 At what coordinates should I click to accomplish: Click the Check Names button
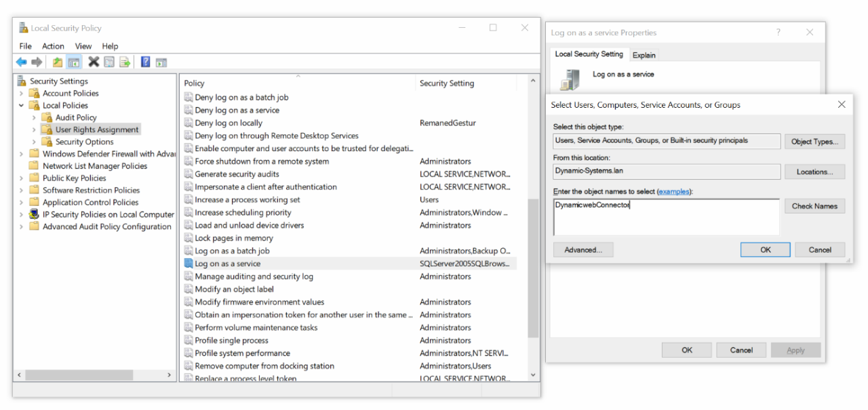pyautogui.click(x=814, y=206)
